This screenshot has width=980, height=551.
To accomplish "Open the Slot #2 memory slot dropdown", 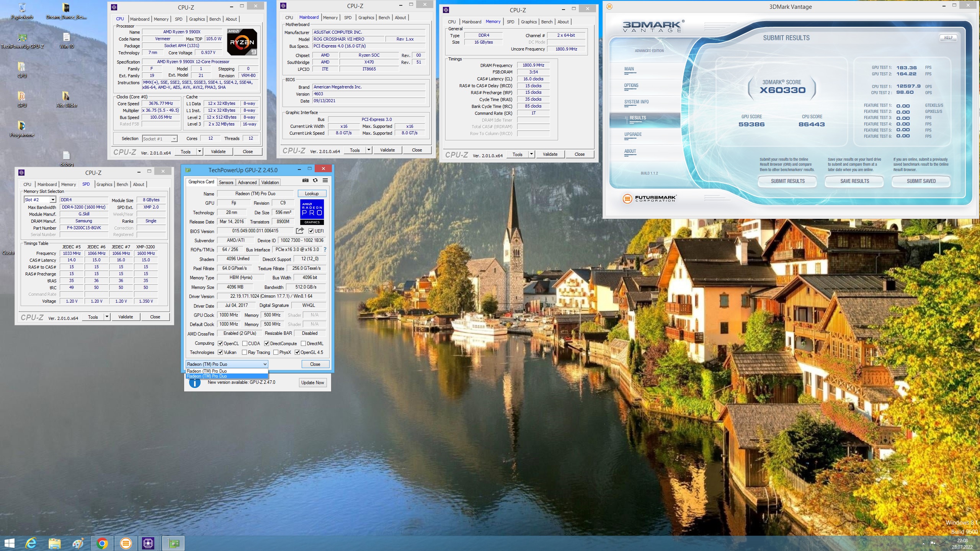I will tap(40, 200).
